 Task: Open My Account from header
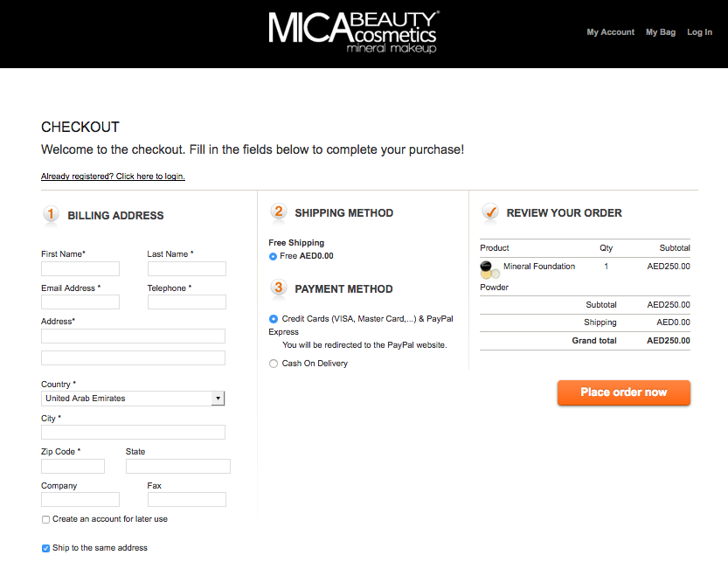point(611,32)
